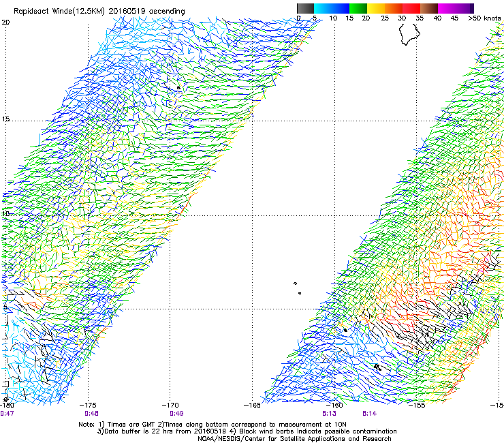Click the "-170" longitude label
Screen dimensions: 504x443
170,405
